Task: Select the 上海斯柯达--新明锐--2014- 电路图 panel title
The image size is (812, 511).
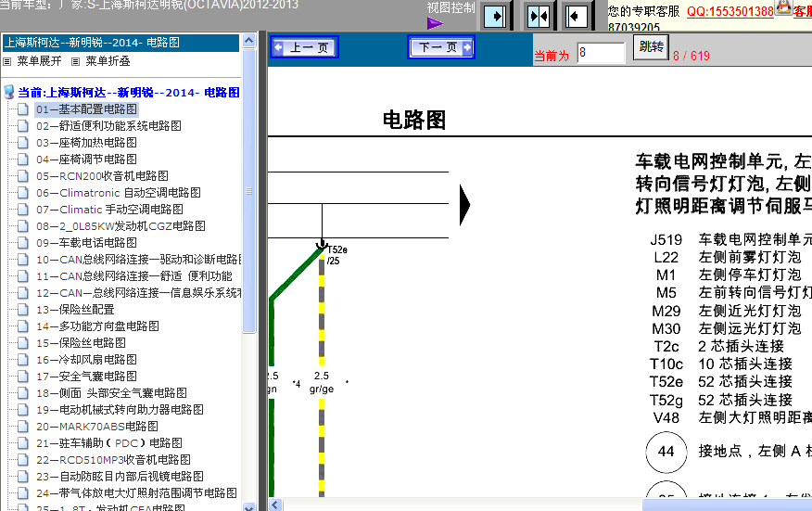Action: [x=121, y=43]
